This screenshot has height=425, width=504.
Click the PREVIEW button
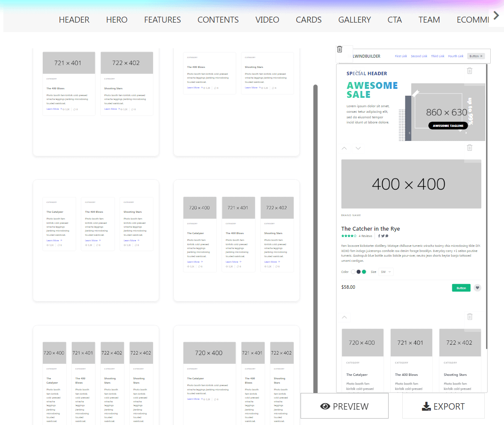[x=344, y=406]
